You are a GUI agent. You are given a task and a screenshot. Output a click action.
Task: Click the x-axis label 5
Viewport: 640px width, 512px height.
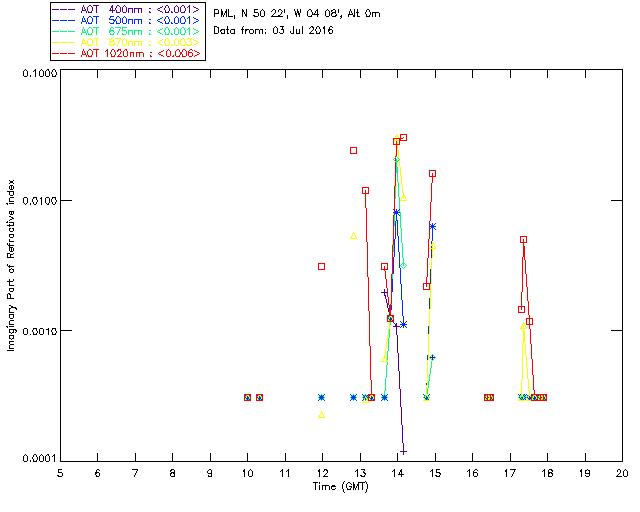pyautogui.click(x=60, y=473)
